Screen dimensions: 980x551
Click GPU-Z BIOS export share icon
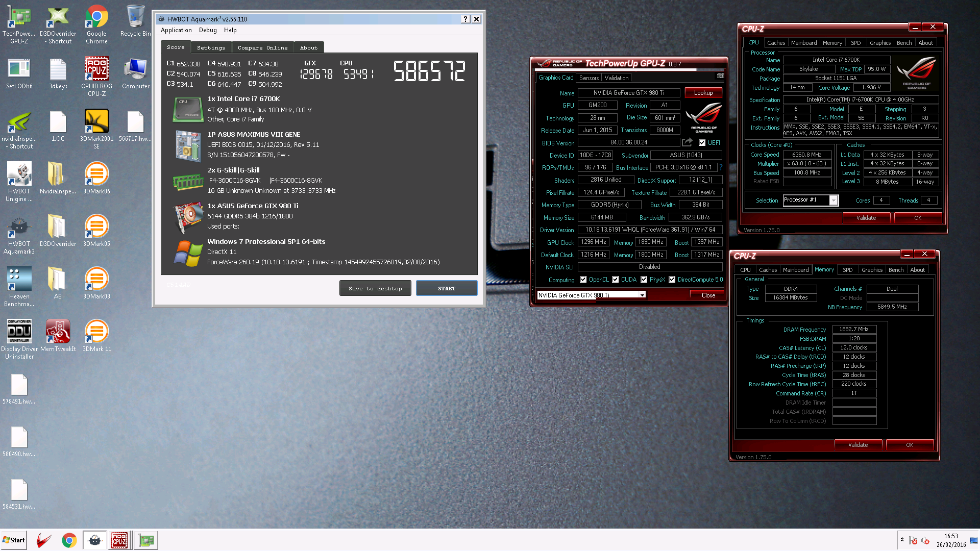coord(688,142)
